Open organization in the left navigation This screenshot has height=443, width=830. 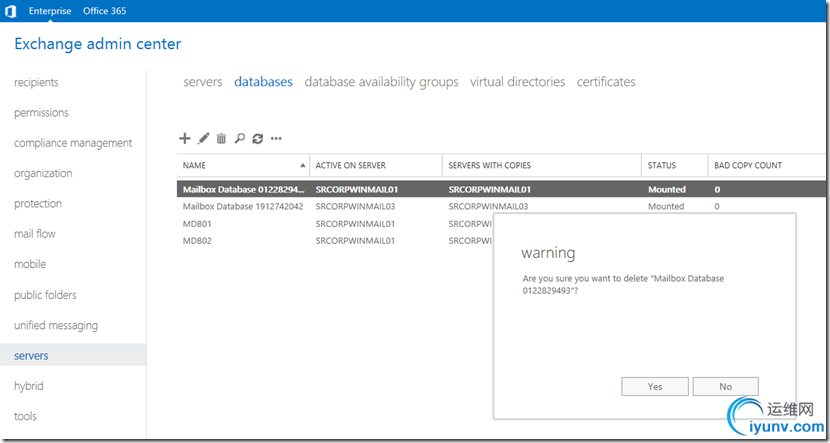point(43,173)
